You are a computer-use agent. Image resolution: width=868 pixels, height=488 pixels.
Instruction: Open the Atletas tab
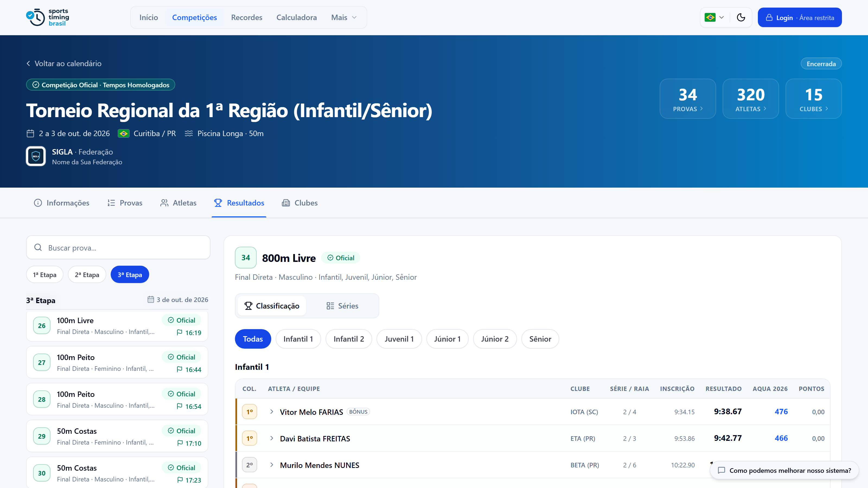coord(178,203)
